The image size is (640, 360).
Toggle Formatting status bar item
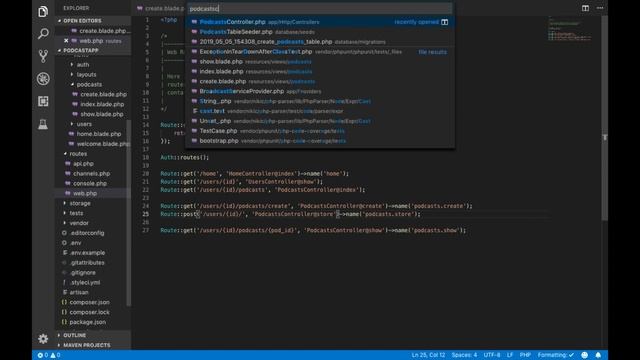556,355
